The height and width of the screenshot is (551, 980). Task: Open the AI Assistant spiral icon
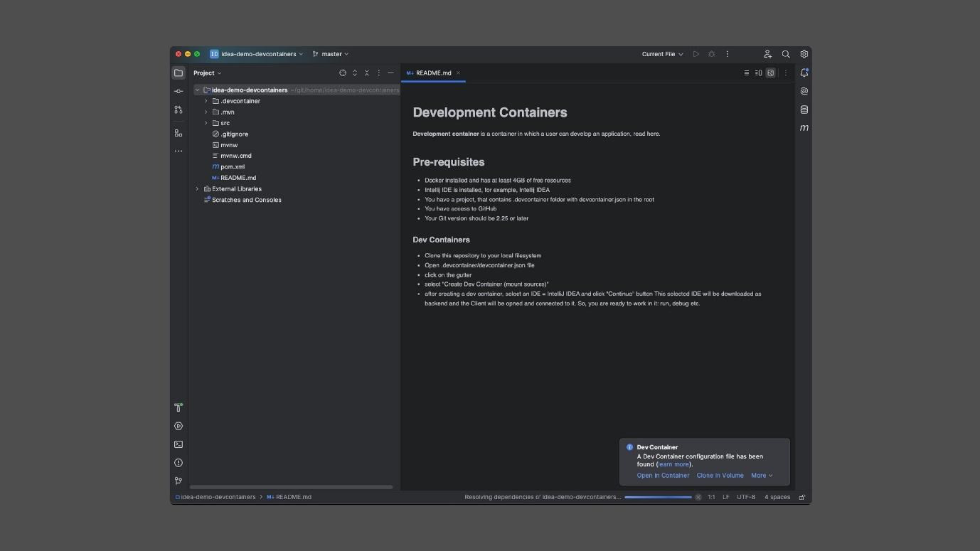coord(804,91)
